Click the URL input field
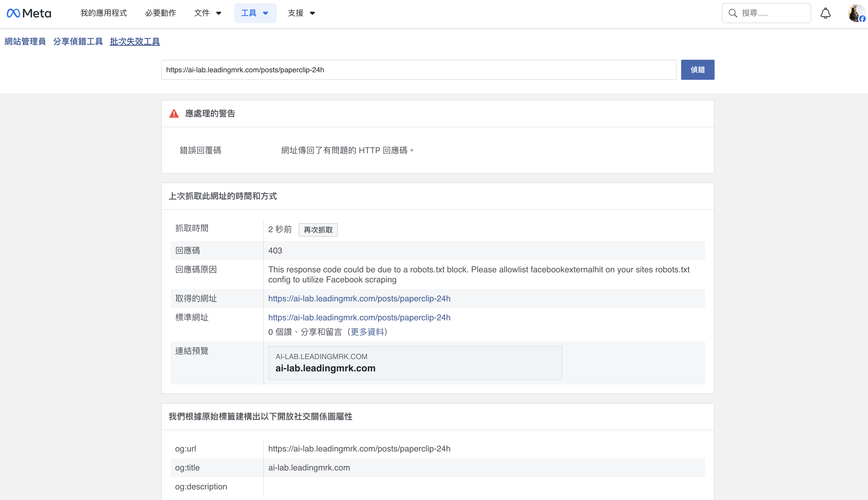Image resolution: width=868 pixels, height=500 pixels. 419,70
